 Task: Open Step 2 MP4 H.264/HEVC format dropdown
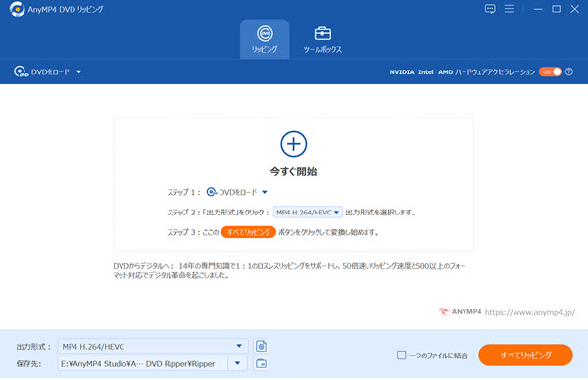pos(308,213)
